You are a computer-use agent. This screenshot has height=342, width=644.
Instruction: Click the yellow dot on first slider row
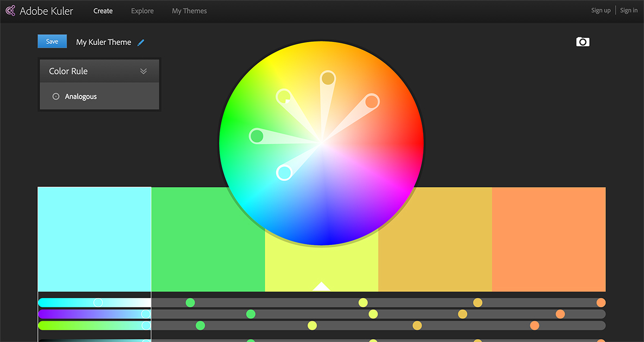tap(363, 302)
